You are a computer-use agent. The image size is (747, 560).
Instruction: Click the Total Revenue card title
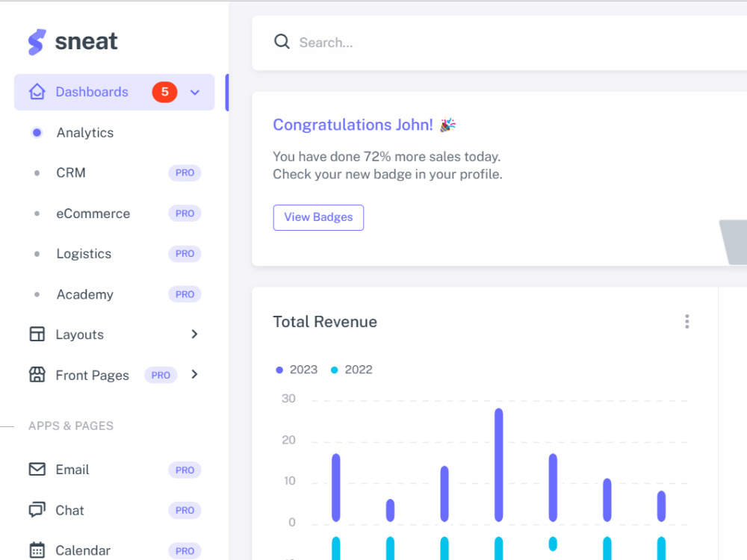[x=325, y=322]
